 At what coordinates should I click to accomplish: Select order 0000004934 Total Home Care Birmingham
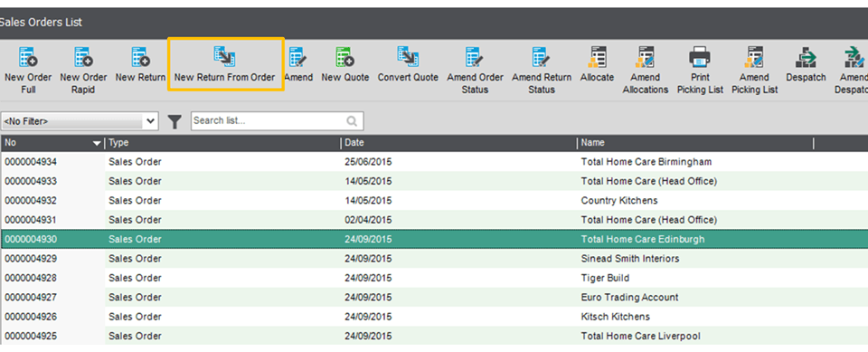click(434, 162)
